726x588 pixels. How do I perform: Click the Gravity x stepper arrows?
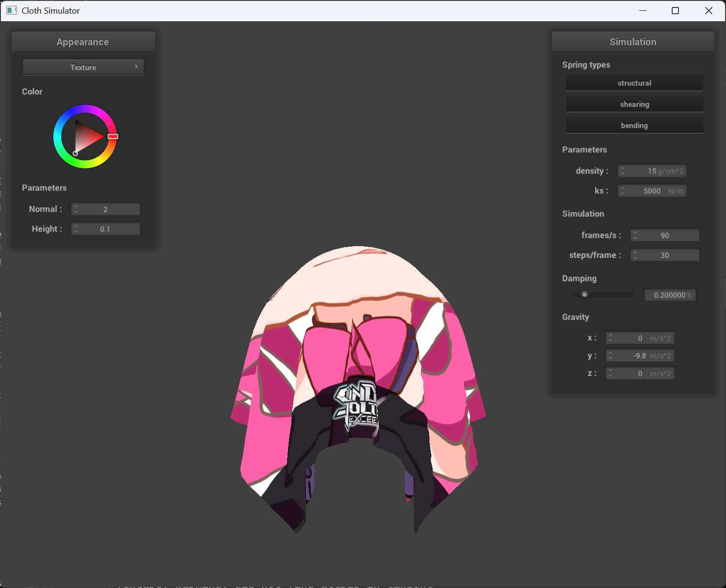coord(610,338)
